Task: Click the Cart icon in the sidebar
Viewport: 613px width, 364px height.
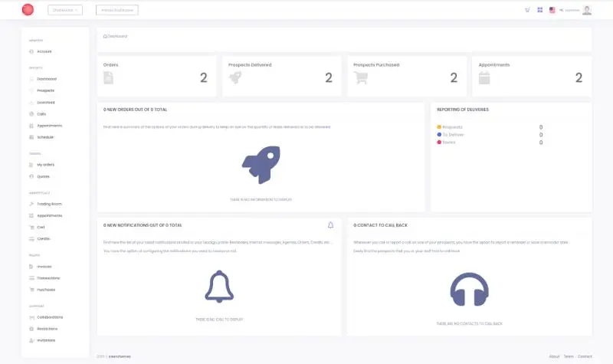Action: tap(31, 227)
